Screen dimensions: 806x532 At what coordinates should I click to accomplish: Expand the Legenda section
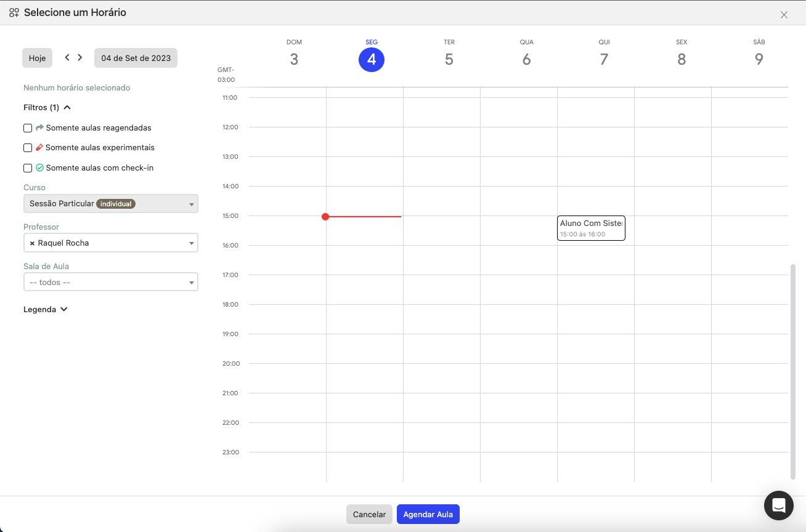click(x=46, y=309)
